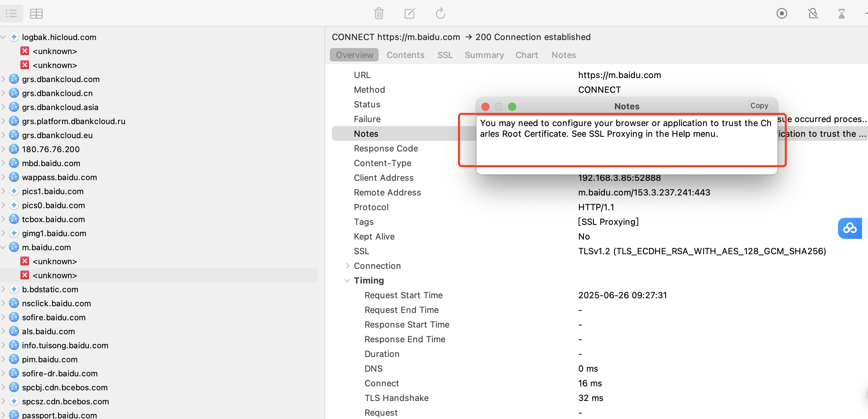This screenshot has height=419, width=868.
Task: Switch to the Chart tab
Action: click(526, 55)
